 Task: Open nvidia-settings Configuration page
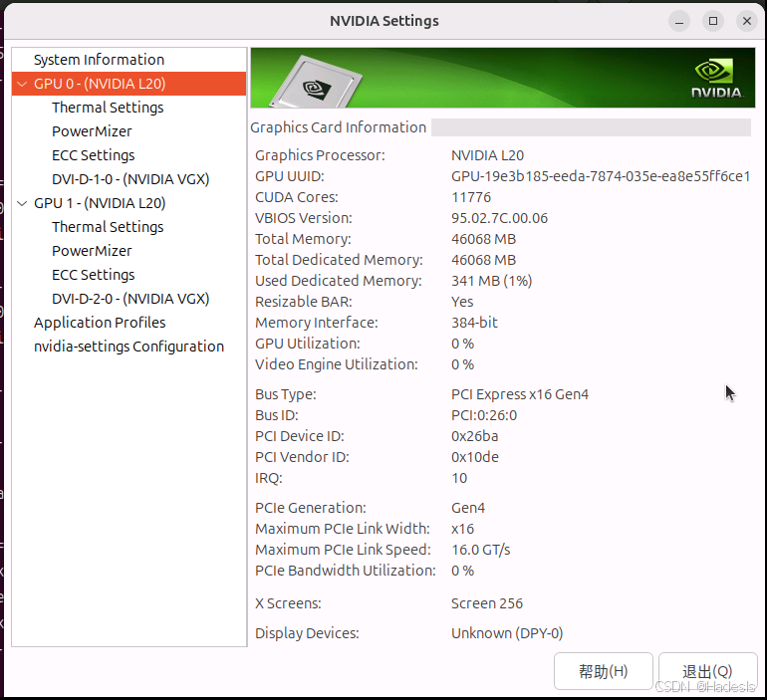pos(128,348)
